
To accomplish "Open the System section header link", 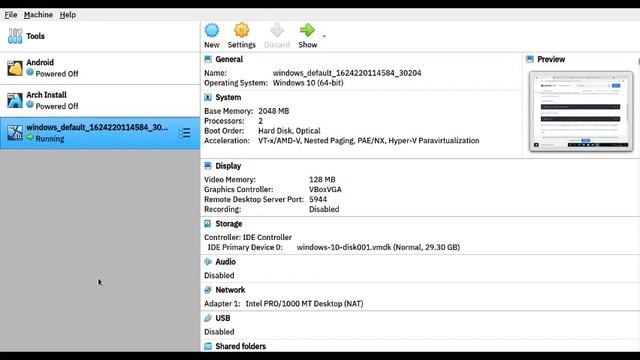I will (x=228, y=97).
